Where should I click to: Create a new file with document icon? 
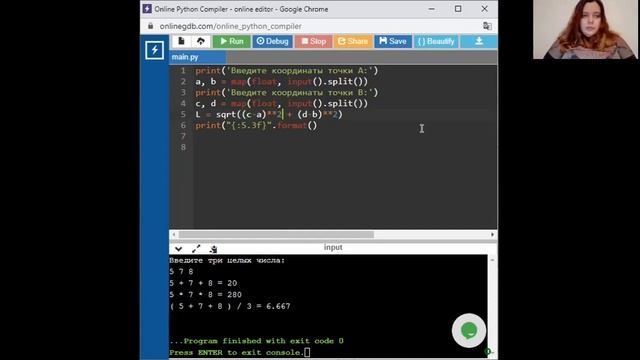(182, 41)
